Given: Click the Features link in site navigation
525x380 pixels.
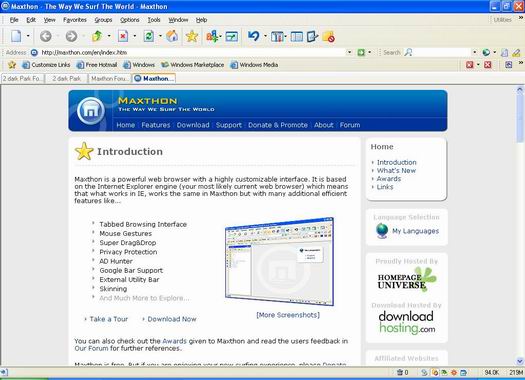Looking at the screenshot, I should pyautogui.click(x=156, y=125).
